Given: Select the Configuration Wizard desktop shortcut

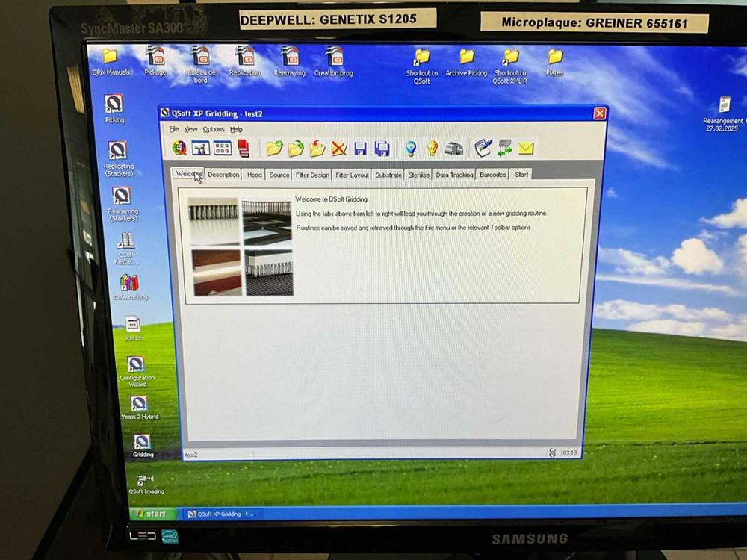Looking at the screenshot, I should pyautogui.click(x=137, y=372).
